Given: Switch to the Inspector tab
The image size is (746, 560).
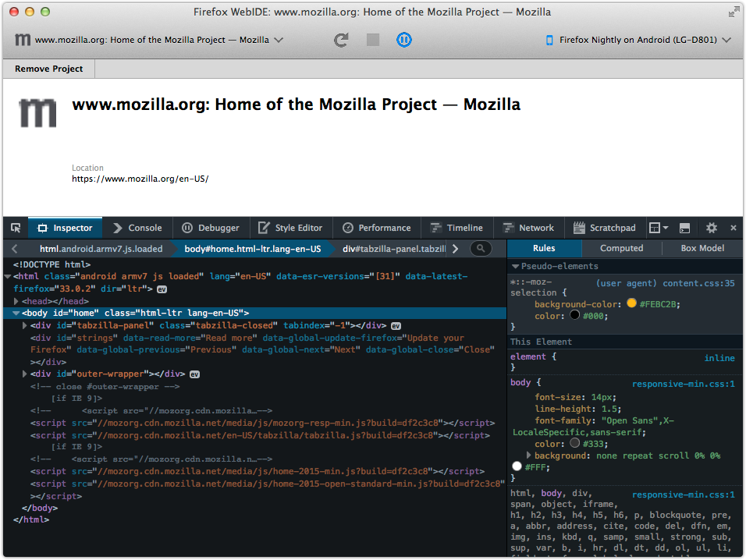Looking at the screenshot, I should coord(66,229).
